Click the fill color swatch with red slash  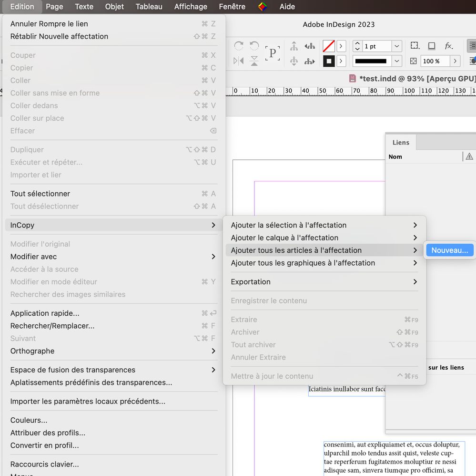click(x=329, y=46)
